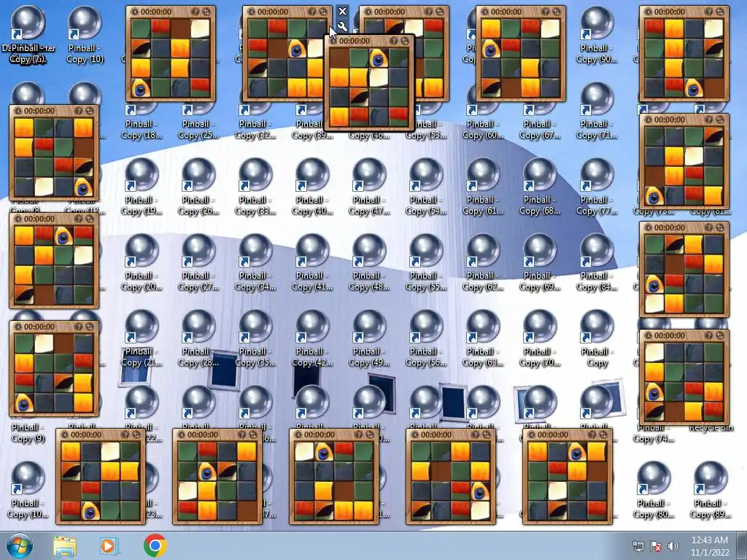The image size is (747, 560).
Task: Select the Pinball - Copy (90 shortcut
Action: pos(597,35)
